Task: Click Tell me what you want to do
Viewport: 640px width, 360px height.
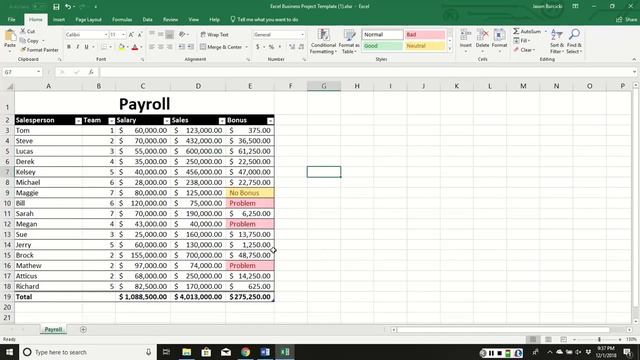Action: [264, 20]
